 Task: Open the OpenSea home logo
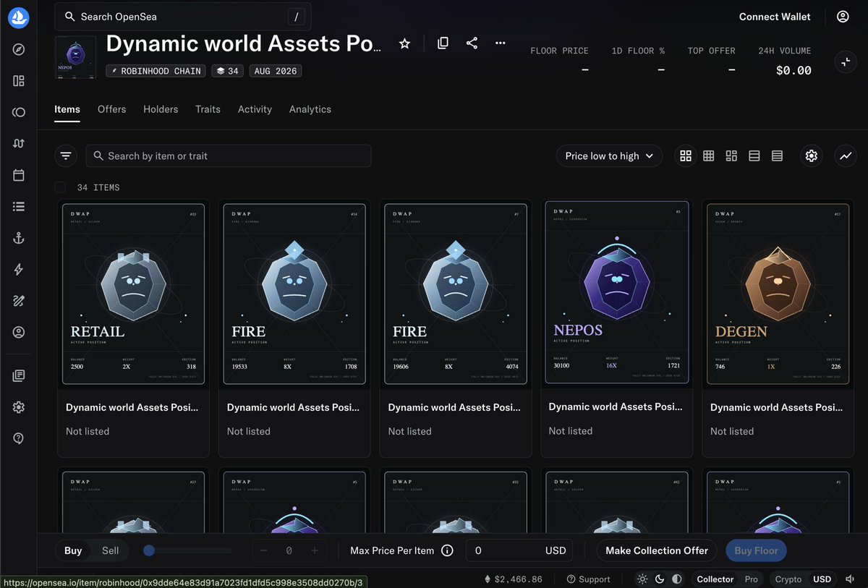pyautogui.click(x=18, y=17)
